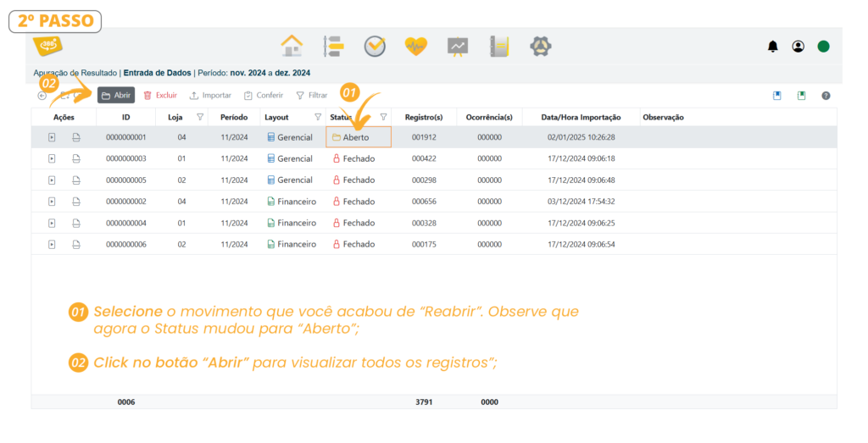This screenshot has width=868, height=443.
Task: Open the settings gear icon in top navigation
Action: point(540,47)
